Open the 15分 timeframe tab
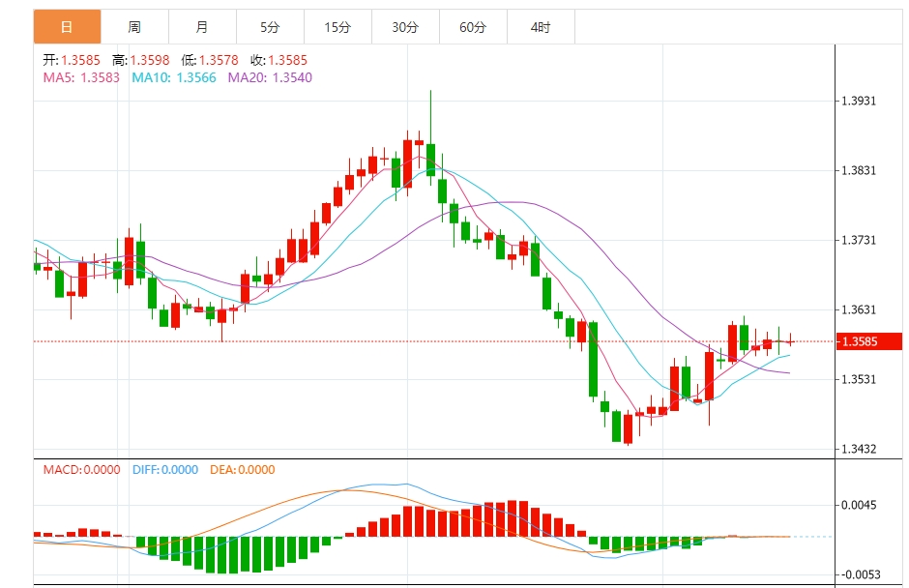Viewport: 909px width, 588px height. coord(338,27)
